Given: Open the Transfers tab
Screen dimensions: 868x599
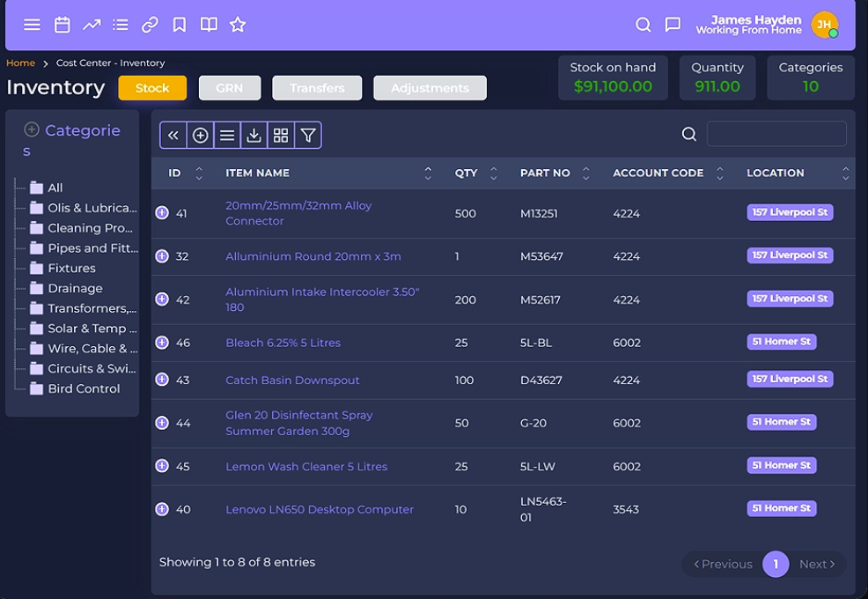Looking at the screenshot, I should point(318,87).
